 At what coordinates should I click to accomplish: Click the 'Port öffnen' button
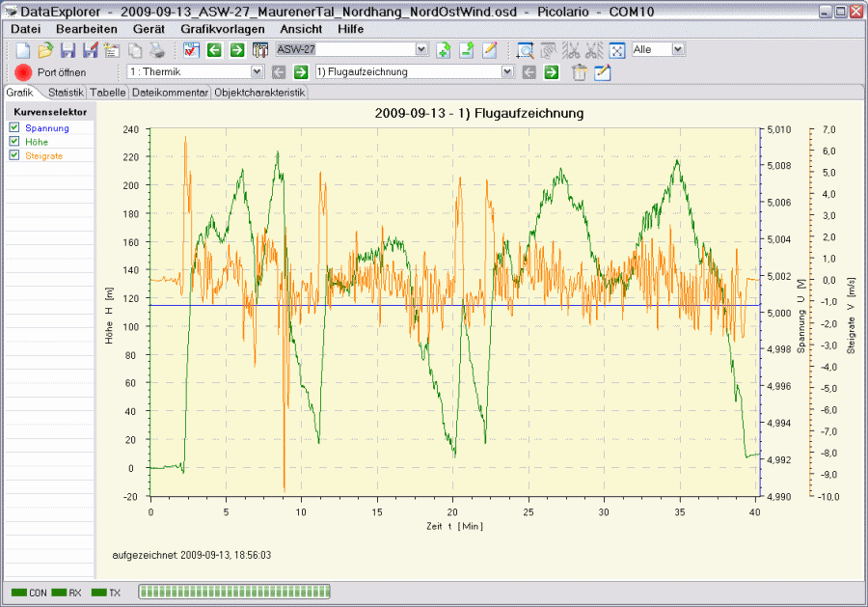50,72
